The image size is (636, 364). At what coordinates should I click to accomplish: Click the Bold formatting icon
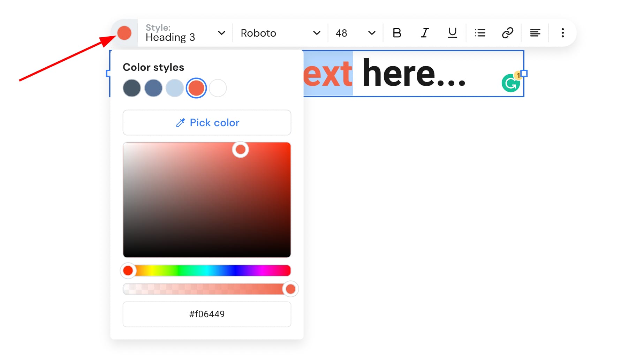pos(397,33)
